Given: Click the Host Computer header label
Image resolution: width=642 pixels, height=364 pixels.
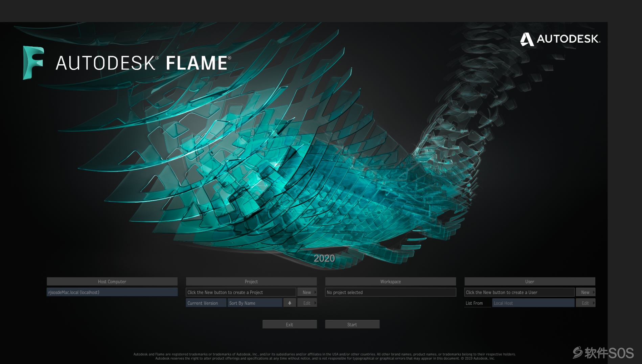Looking at the screenshot, I should click(112, 281).
